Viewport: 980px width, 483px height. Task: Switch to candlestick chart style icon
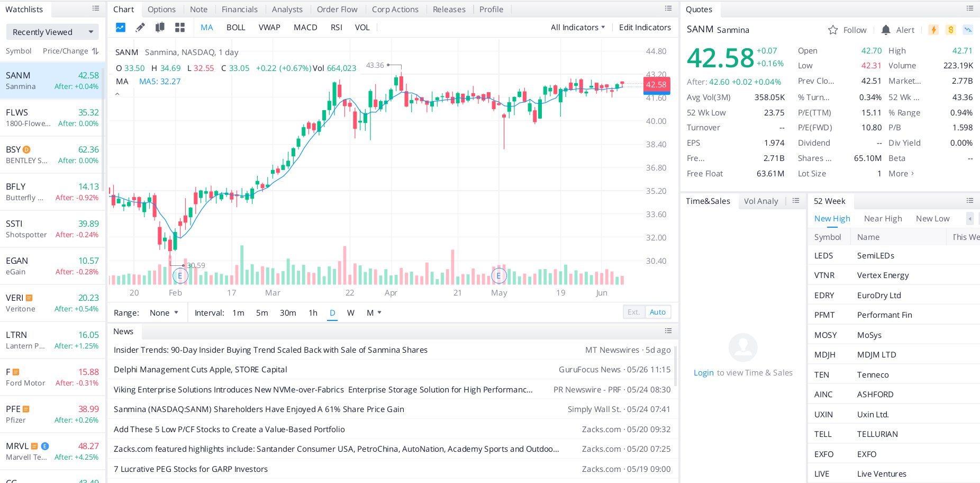pyautogui.click(x=160, y=28)
